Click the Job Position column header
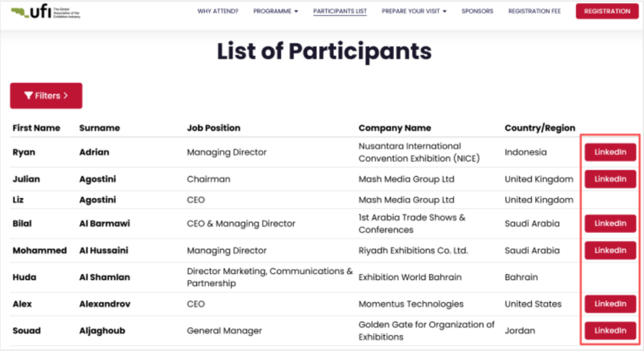Image resolution: width=644 pixels, height=351 pixels. pyautogui.click(x=214, y=128)
